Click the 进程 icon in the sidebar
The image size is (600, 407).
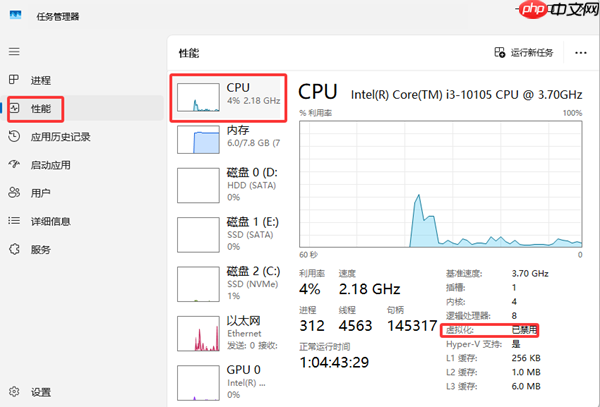click(x=14, y=80)
